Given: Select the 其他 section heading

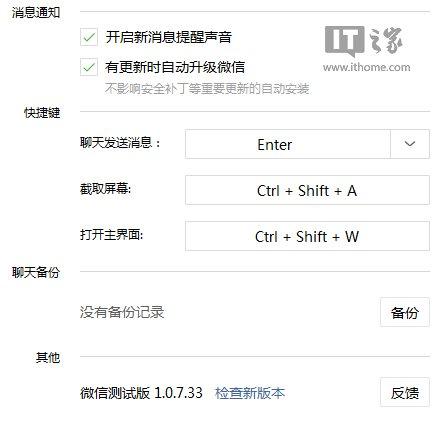Looking at the screenshot, I should (x=48, y=357).
